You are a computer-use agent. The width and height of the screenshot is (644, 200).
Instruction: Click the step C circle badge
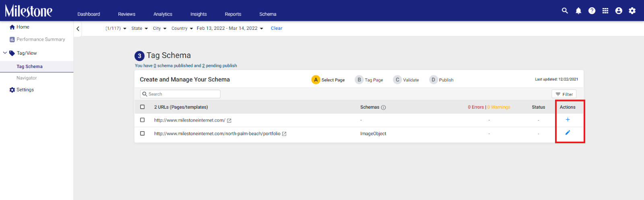coord(397,80)
